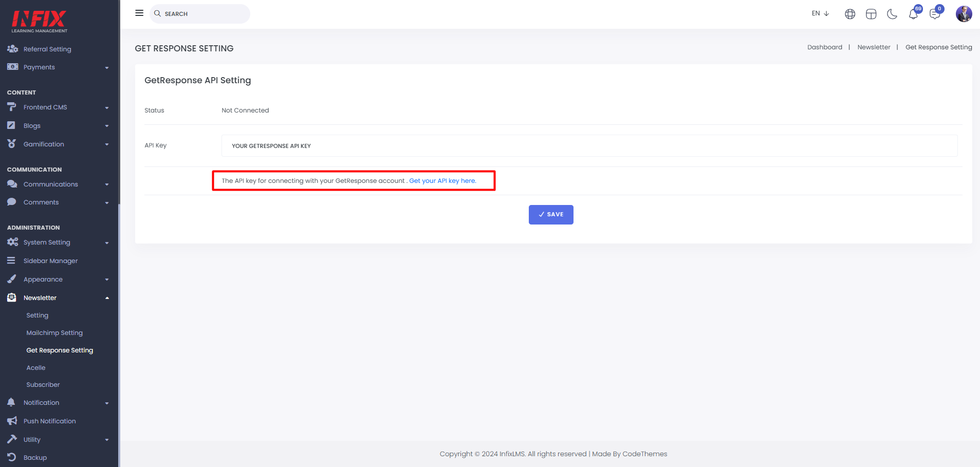This screenshot has height=467, width=980.
Task: Click the Backup restore icon
Action: (11, 457)
